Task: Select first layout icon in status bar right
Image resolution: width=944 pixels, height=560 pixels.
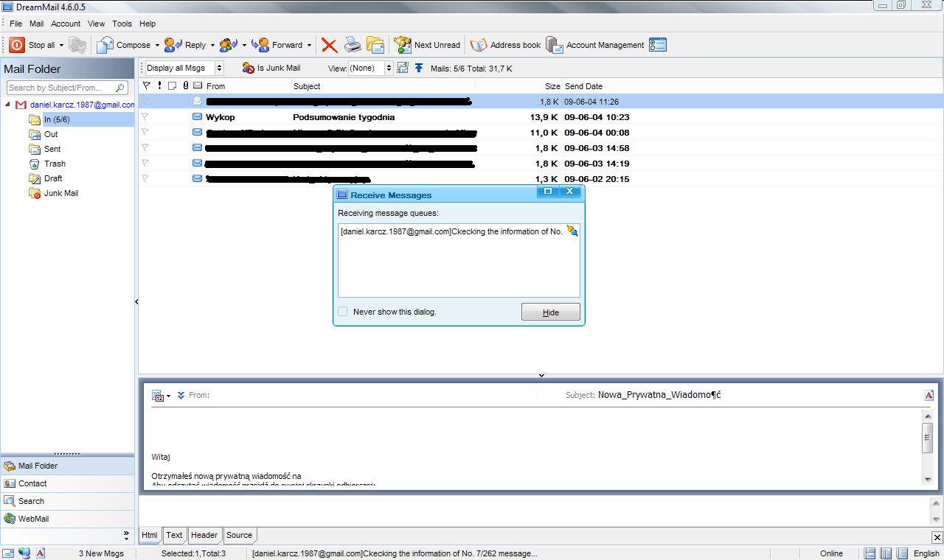Action: 870,553
